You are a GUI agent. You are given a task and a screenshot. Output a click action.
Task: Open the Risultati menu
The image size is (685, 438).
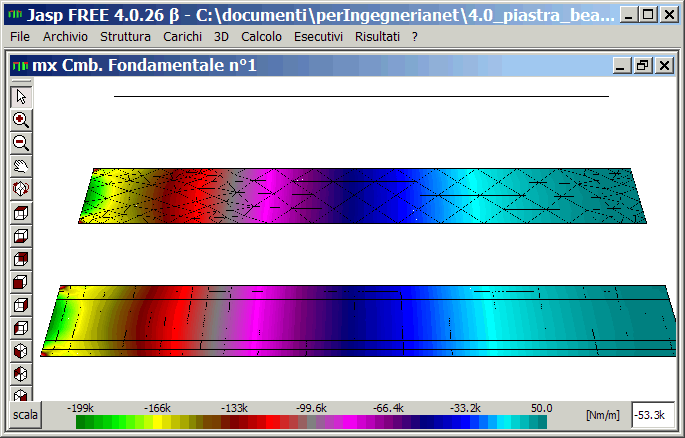click(x=377, y=37)
